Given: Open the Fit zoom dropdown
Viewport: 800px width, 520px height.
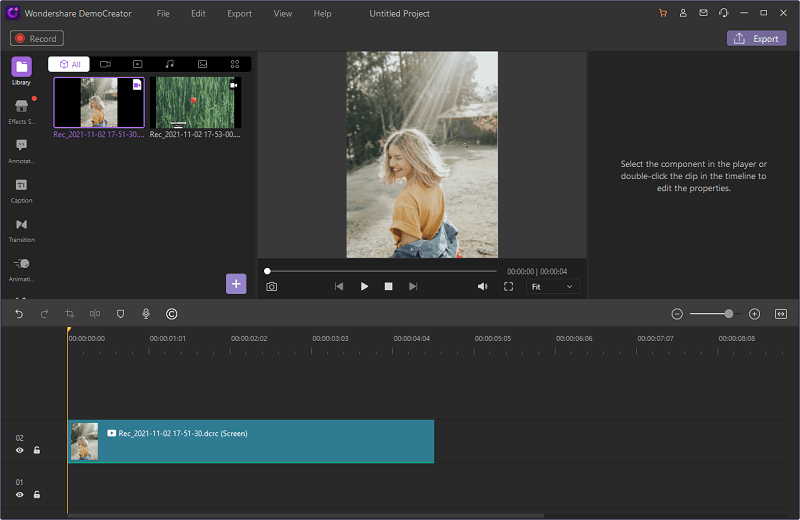Looking at the screenshot, I should tap(553, 287).
